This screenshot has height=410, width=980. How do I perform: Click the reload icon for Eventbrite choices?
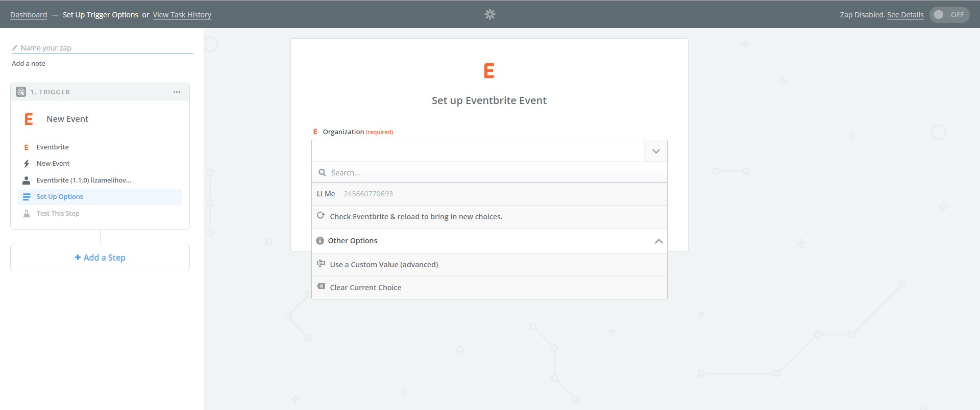[321, 216]
